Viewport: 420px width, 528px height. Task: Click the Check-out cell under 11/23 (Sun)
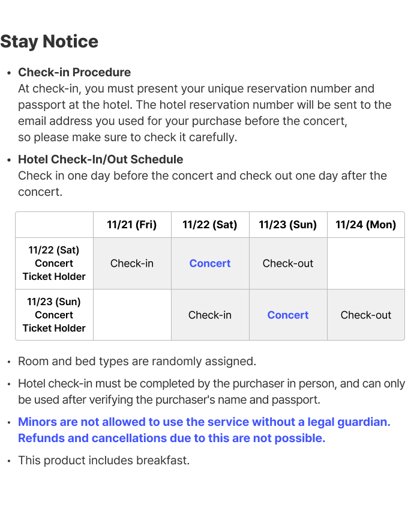click(x=288, y=263)
